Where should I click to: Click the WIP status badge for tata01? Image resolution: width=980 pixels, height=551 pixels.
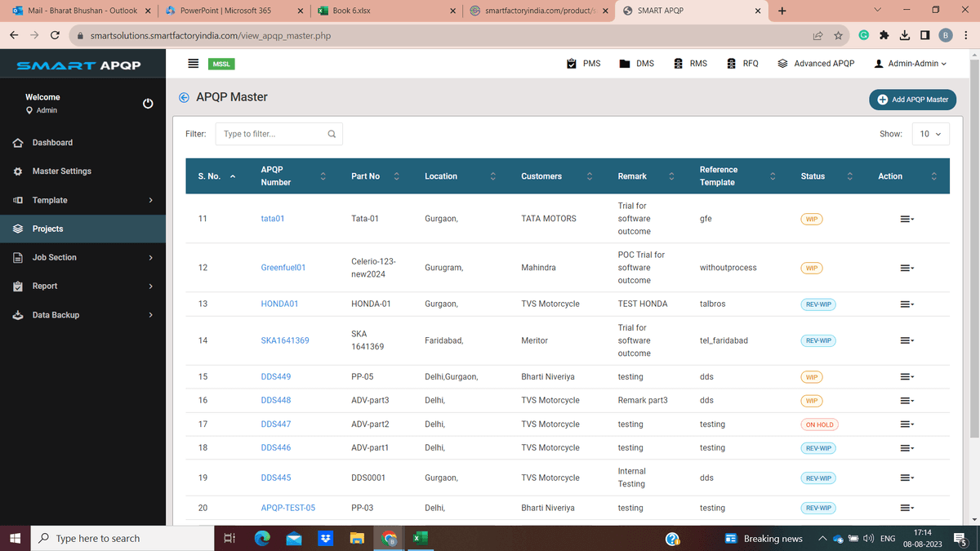(x=811, y=218)
